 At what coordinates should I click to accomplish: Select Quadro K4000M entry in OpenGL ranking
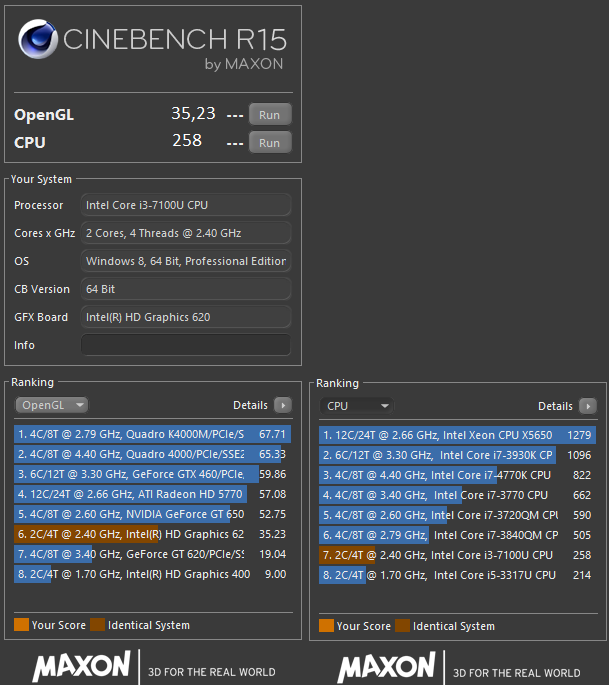tap(150, 435)
